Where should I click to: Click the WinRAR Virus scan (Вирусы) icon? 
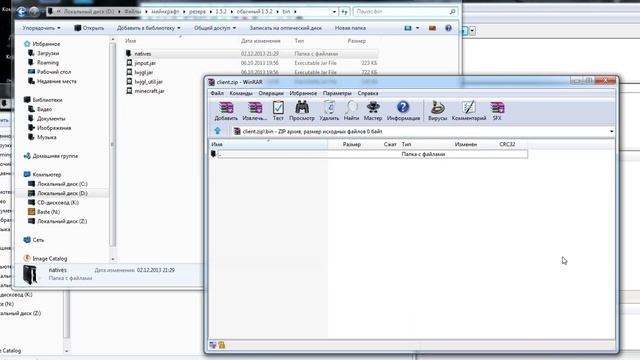tap(437, 111)
